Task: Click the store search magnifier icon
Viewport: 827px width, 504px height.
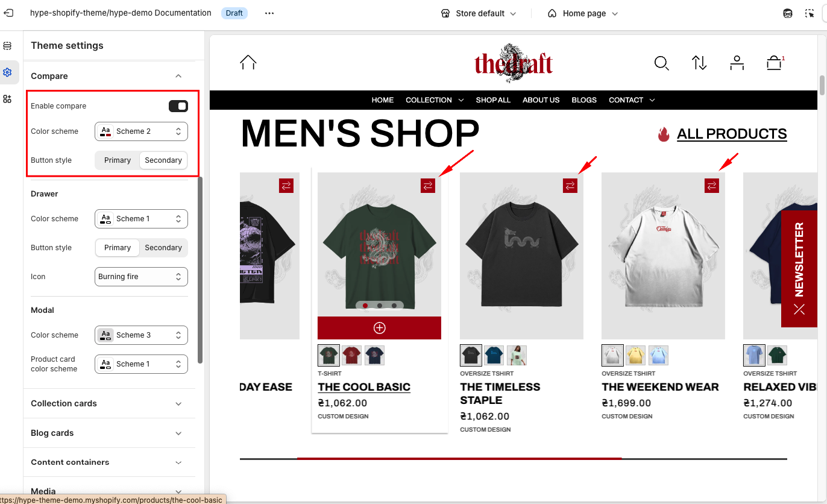Action: click(661, 63)
